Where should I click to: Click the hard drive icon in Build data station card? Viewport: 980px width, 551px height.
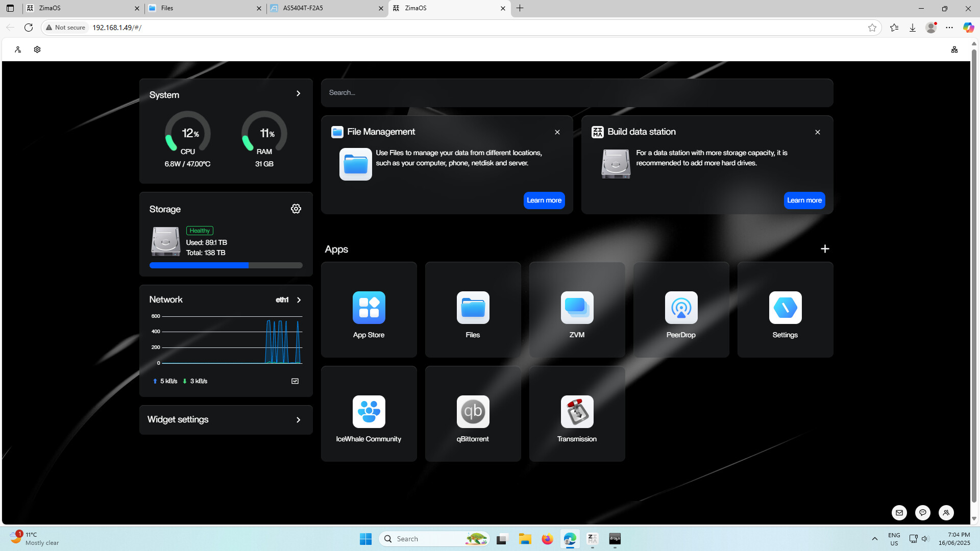(x=616, y=164)
